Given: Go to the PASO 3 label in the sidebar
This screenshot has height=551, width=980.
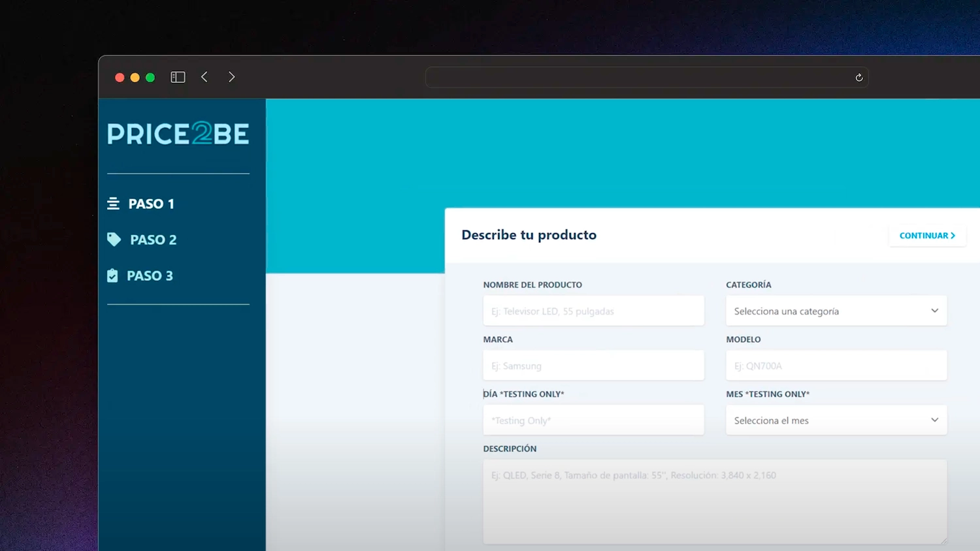Looking at the screenshot, I should click(x=150, y=275).
